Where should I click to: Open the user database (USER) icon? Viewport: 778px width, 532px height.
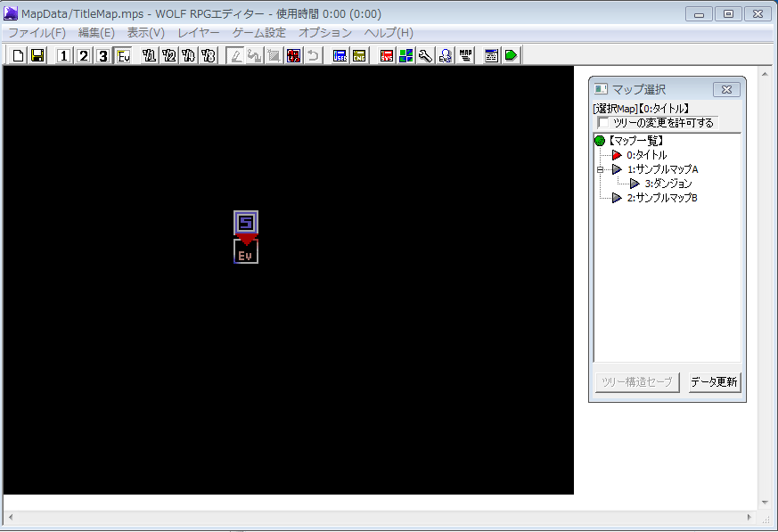340,55
